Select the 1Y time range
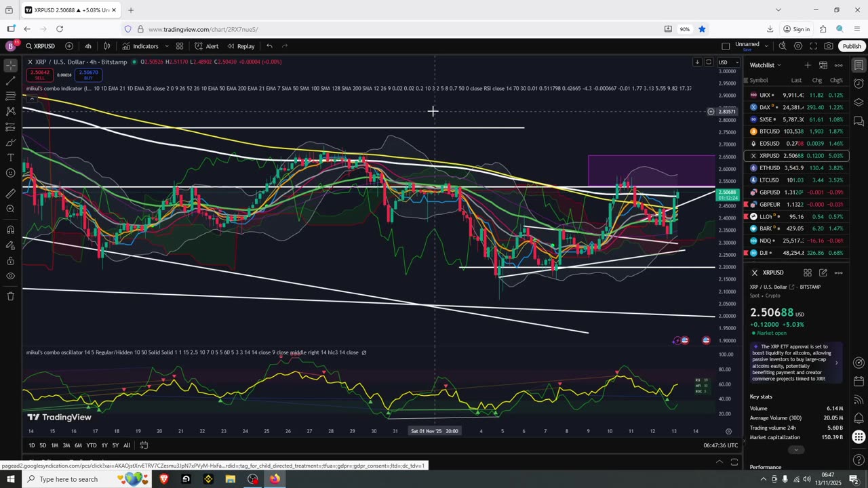This screenshot has width=868, height=488. coord(104,445)
